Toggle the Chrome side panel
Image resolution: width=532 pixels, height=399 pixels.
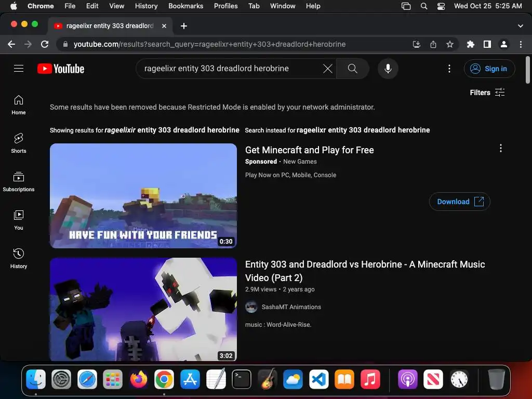pos(487,44)
